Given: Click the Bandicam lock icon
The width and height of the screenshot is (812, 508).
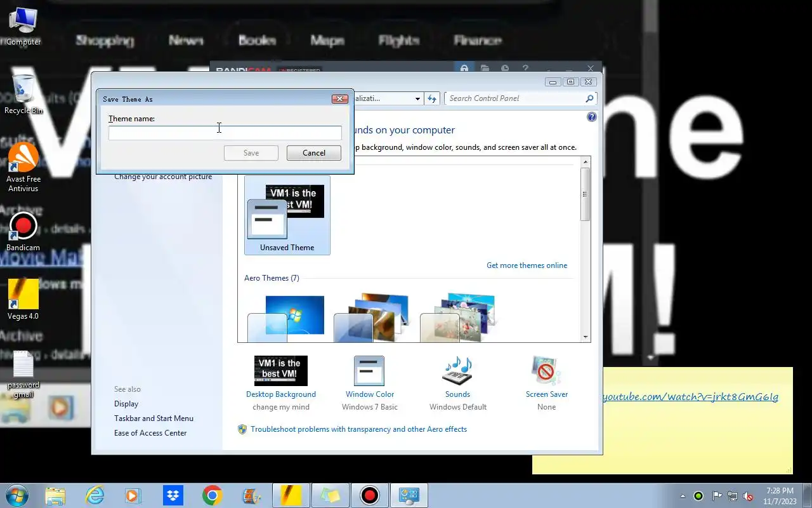Looking at the screenshot, I should [x=464, y=69].
